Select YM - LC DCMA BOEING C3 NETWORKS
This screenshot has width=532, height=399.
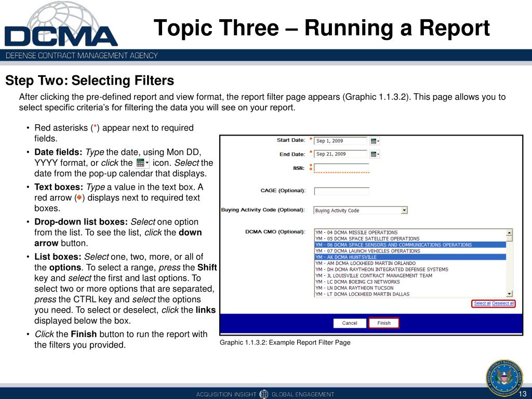410,282
